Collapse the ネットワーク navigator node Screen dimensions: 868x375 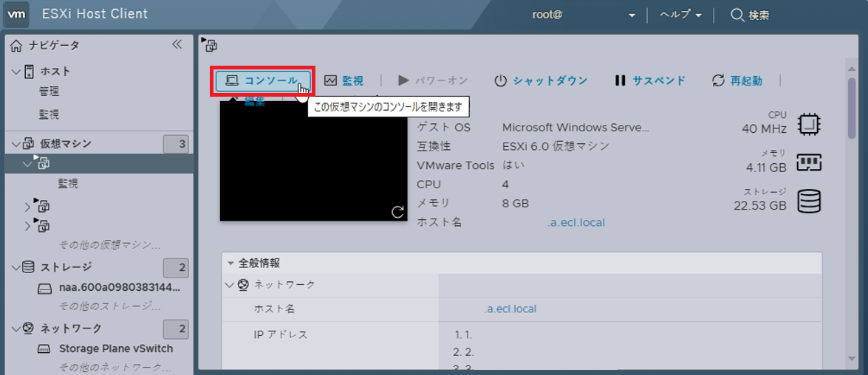pos(16,328)
